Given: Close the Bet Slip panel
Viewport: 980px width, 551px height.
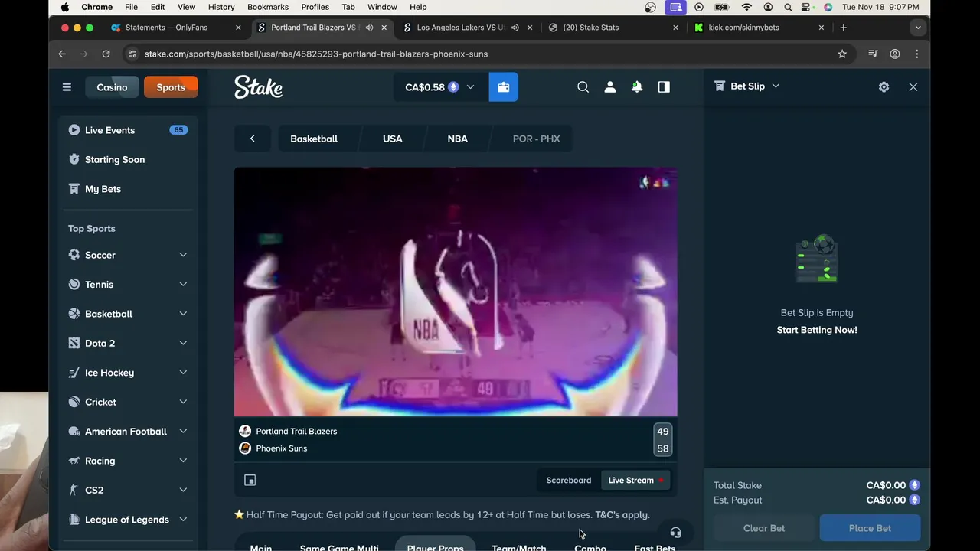Looking at the screenshot, I should click(913, 87).
